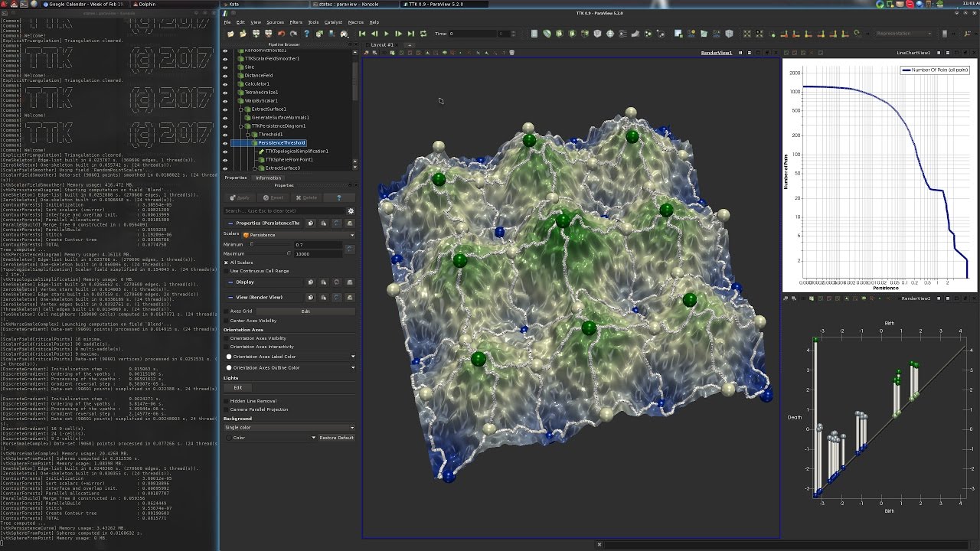Click Edit button for Axes Grid
980x551 pixels.
point(305,311)
